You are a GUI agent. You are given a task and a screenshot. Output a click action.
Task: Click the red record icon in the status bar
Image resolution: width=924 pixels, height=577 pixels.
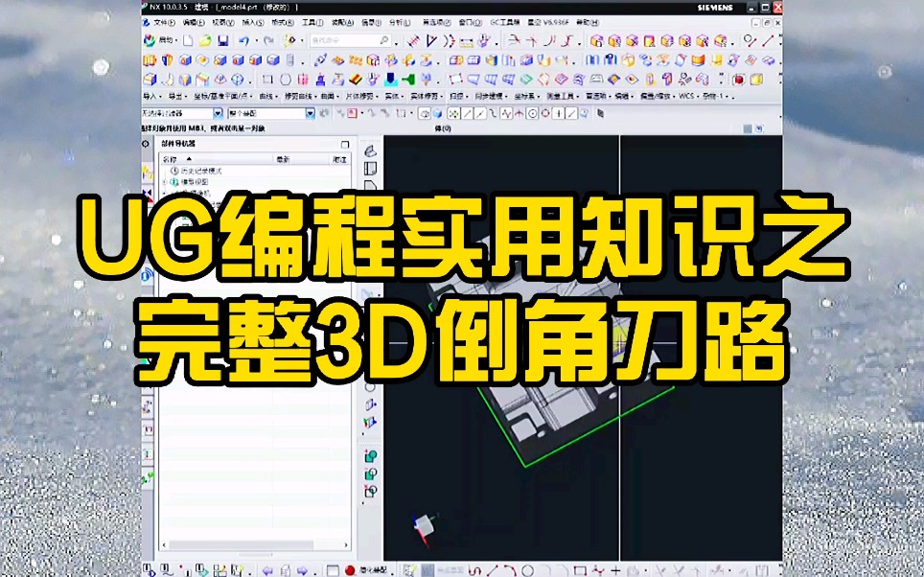(349, 569)
